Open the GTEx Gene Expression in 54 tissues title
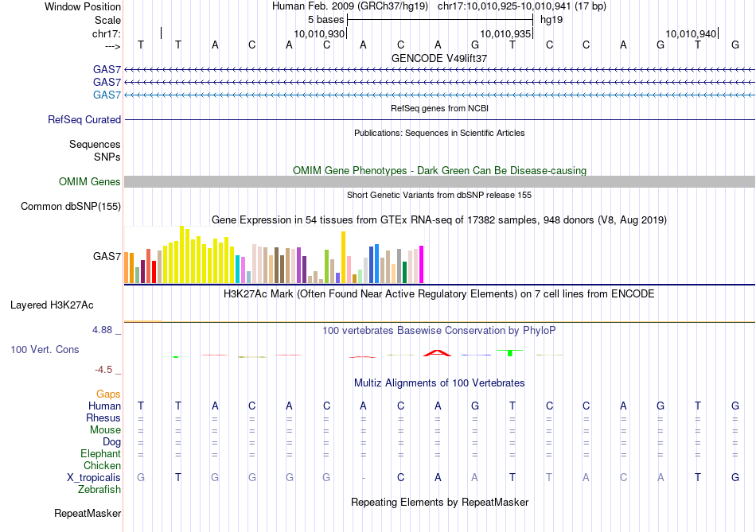This screenshot has height=532, width=756. coord(439,220)
